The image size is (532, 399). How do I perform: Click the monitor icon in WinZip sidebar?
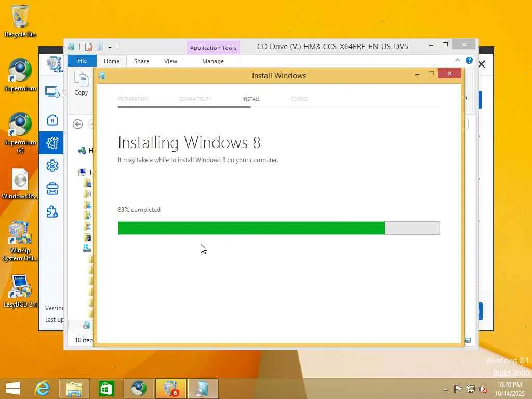(52, 91)
